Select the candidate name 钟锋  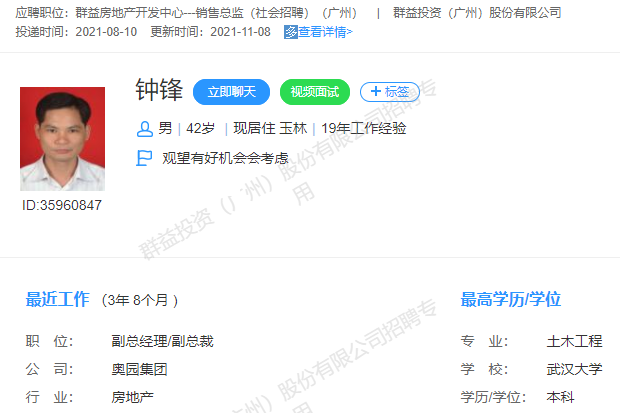point(159,90)
